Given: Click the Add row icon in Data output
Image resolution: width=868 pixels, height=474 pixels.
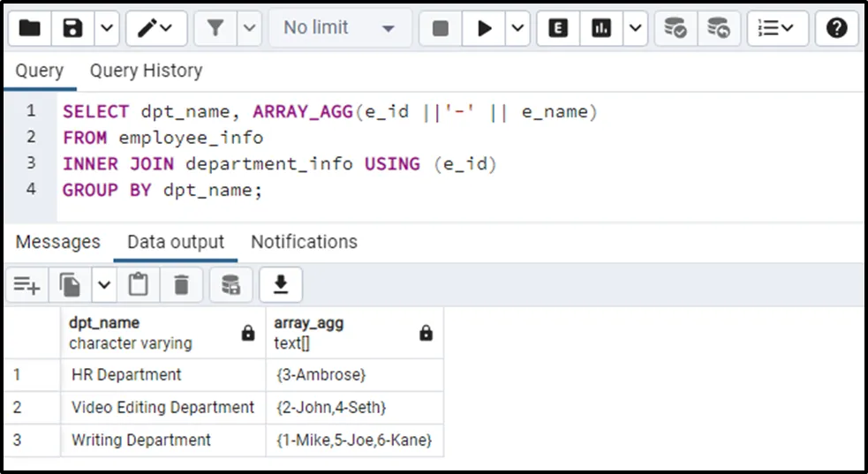Looking at the screenshot, I should [26, 284].
